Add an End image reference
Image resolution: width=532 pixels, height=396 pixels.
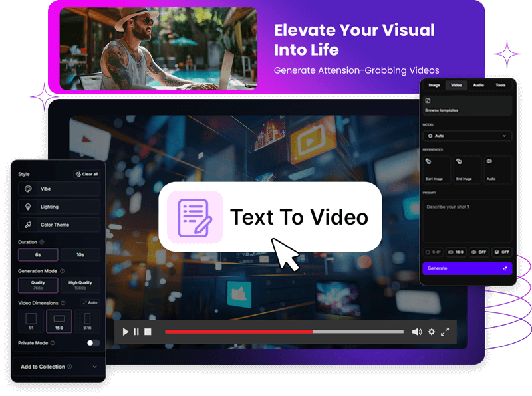(466, 169)
